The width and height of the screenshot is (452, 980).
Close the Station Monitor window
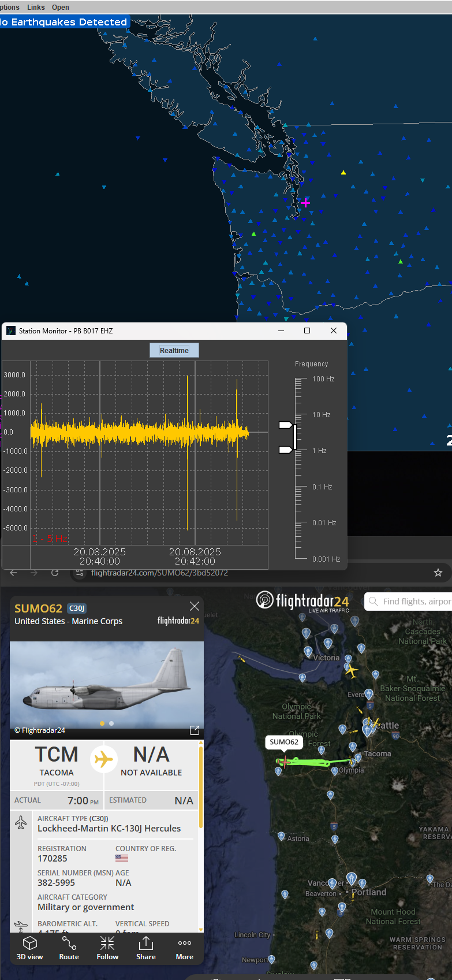333,331
